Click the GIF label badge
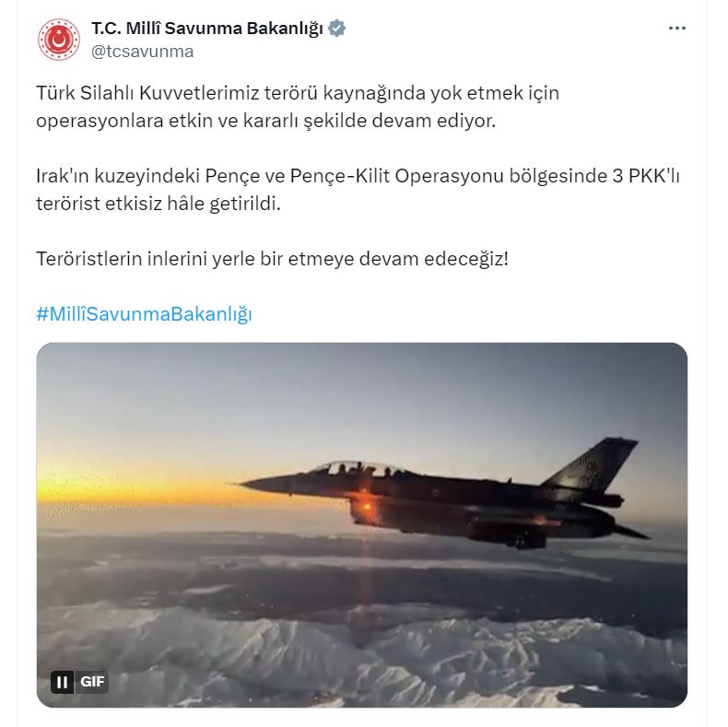The image size is (728, 727). [x=92, y=682]
